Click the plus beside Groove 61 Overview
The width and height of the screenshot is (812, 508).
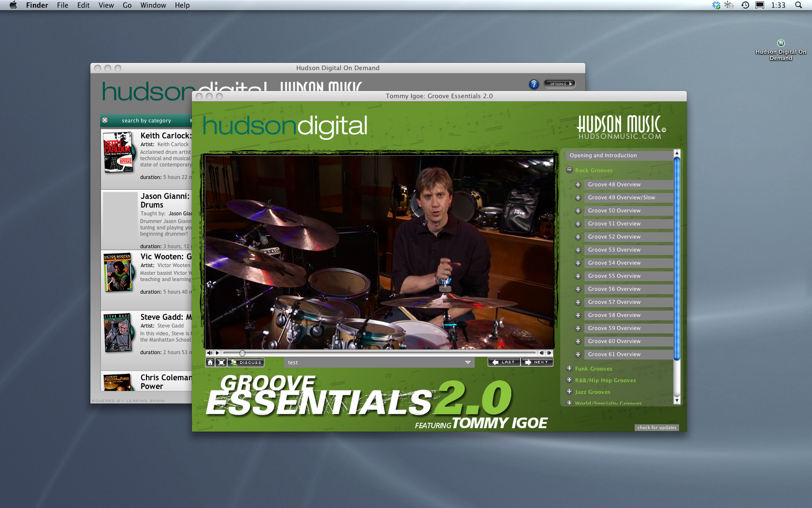578,355
